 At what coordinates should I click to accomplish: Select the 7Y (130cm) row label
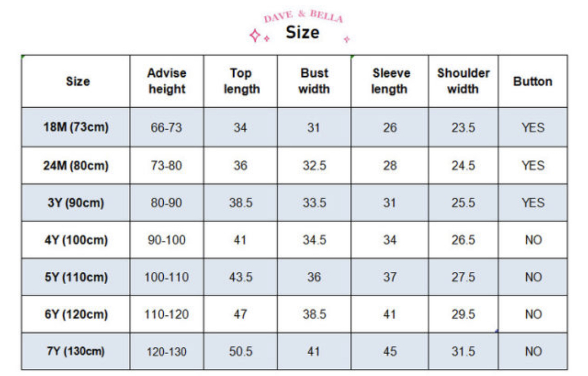coord(76,351)
